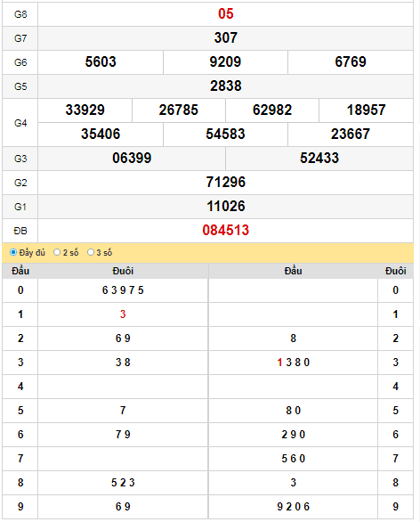Screen dimensions: 420x522
Task: Click the G3 number 06399
Action: (x=132, y=159)
